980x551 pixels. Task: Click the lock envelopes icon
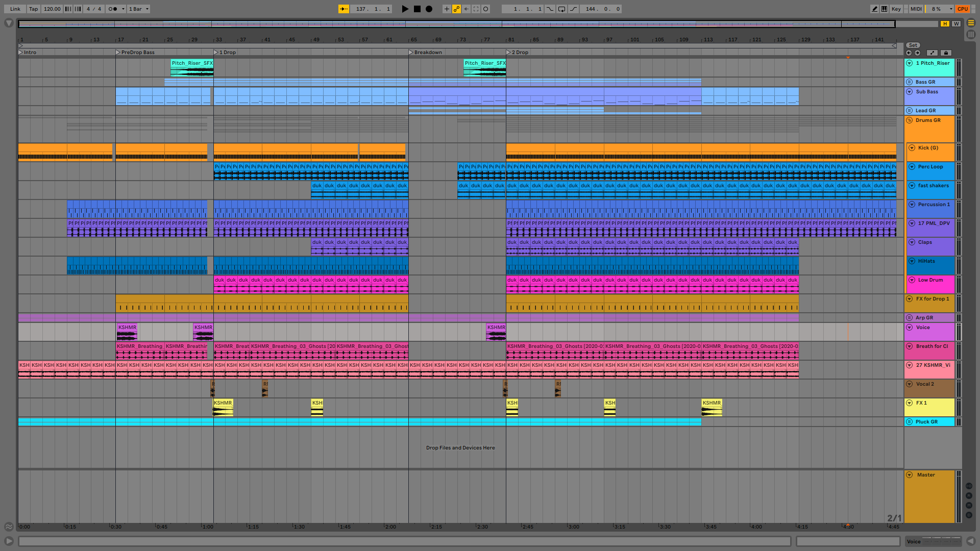pyautogui.click(x=945, y=53)
